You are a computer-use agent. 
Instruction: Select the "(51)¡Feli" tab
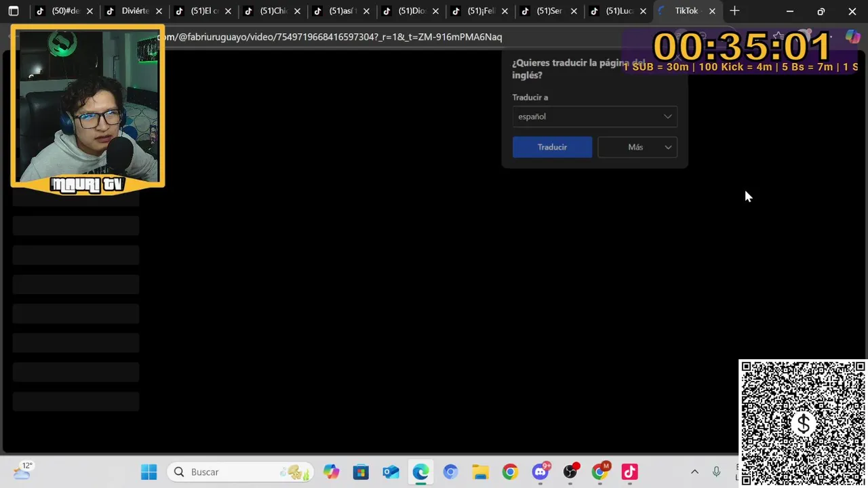click(481, 11)
